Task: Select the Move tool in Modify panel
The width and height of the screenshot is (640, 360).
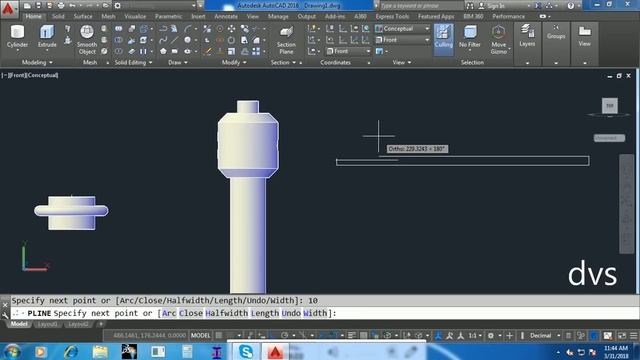Action: [x=231, y=29]
